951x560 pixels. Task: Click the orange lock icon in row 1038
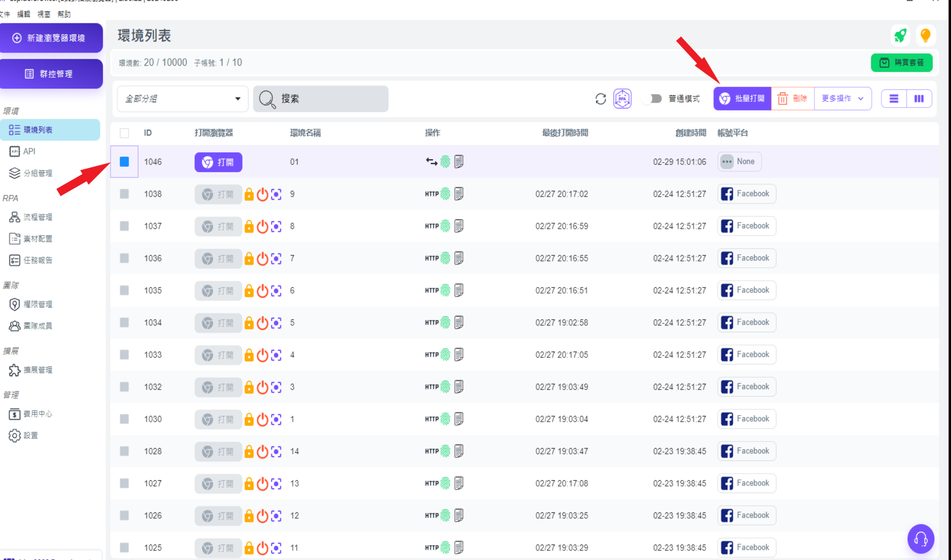249,194
